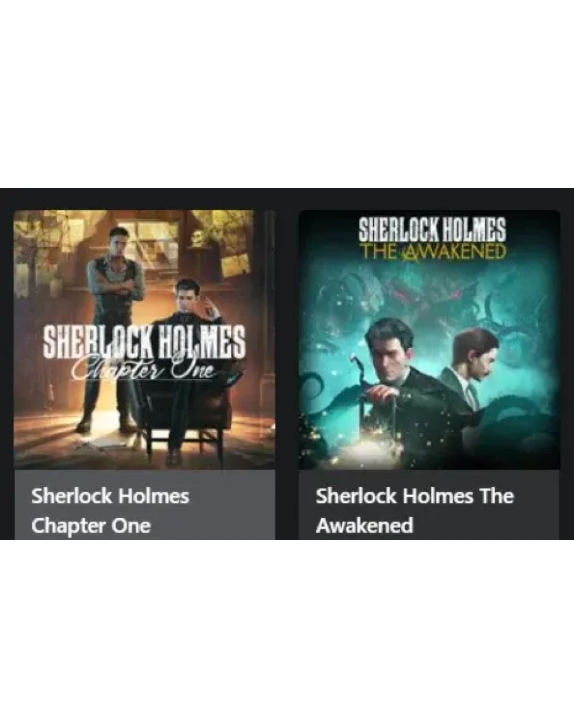Select the gray caption panel under Chapter One
This screenshot has width=574, height=728.
click(144, 505)
